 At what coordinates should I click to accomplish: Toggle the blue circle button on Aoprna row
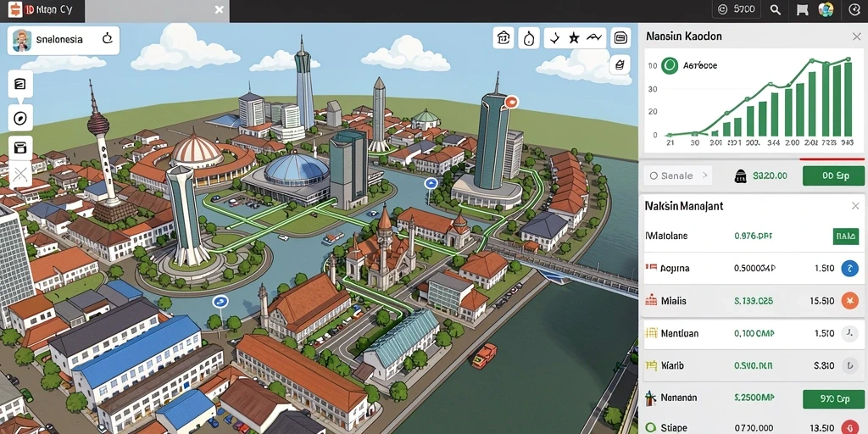(x=849, y=269)
